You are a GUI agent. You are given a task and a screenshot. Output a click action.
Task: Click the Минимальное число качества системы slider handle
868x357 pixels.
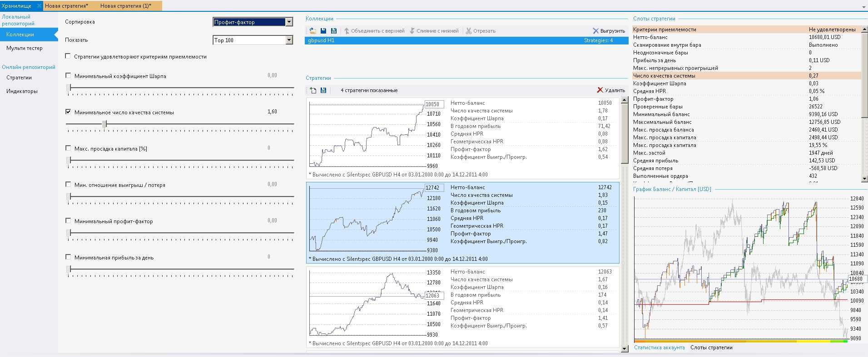coord(104,124)
